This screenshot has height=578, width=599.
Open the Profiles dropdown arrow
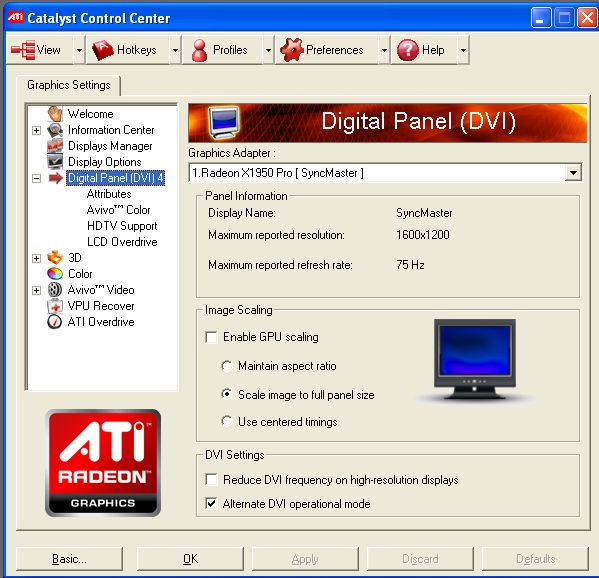[268, 50]
